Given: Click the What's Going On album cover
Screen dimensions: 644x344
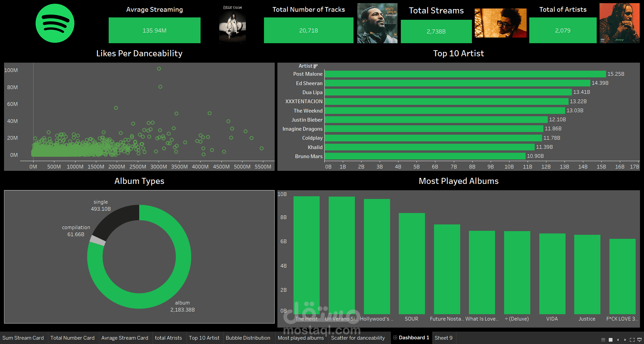Looking at the screenshot, I should 377,23.
